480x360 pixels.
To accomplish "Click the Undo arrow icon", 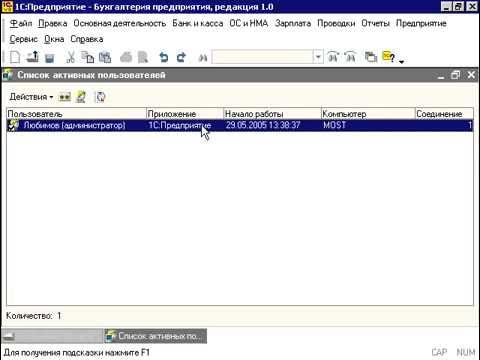I will pos(163,57).
